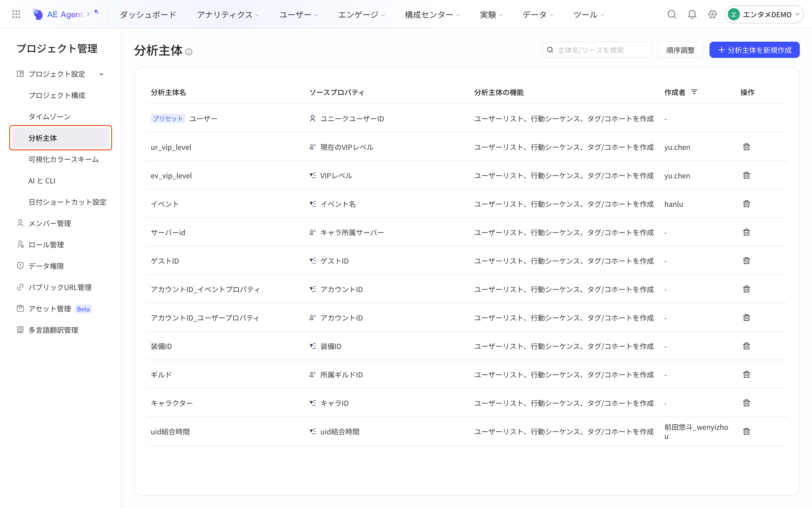Image resolution: width=812 pixels, height=508 pixels.
Task: Click event property icon beside イベント名
Action: click(x=312, y=204)
